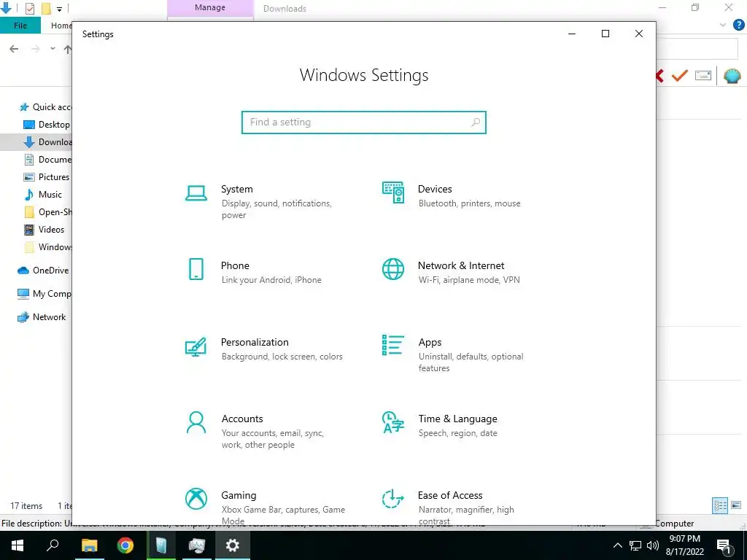Select Network in the Explorer sidebar
The width and height of the screenshot is (747, 560).
point(42,317)
